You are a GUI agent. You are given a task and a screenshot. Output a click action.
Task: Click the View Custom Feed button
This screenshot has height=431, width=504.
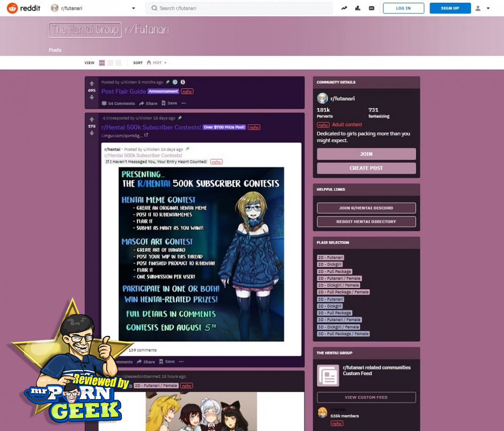366,397
